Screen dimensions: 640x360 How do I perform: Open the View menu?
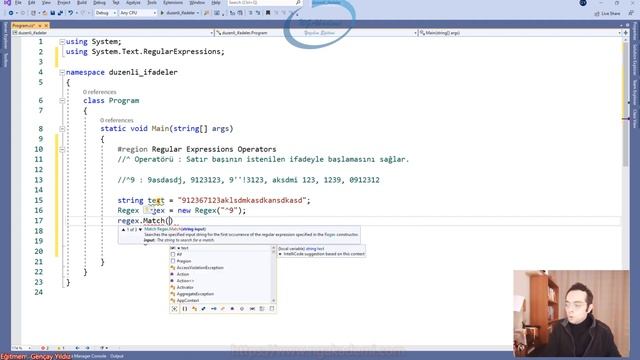[x=47, y=2]
